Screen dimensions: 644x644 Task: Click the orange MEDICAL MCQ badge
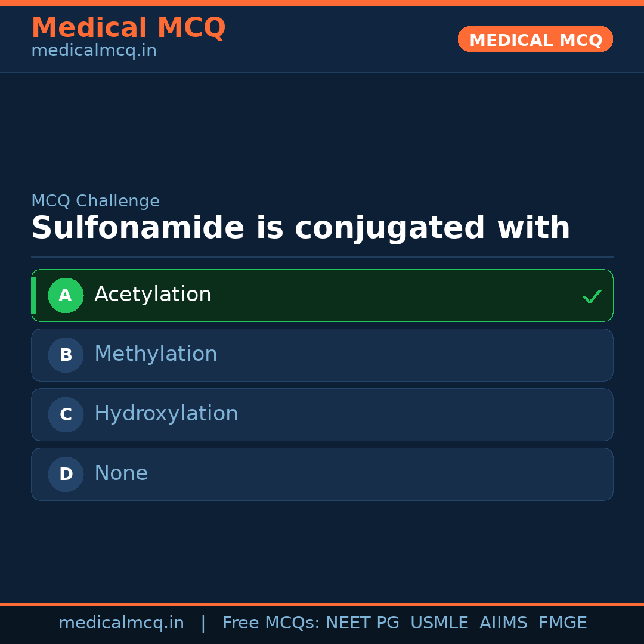[x=535, y=39]
